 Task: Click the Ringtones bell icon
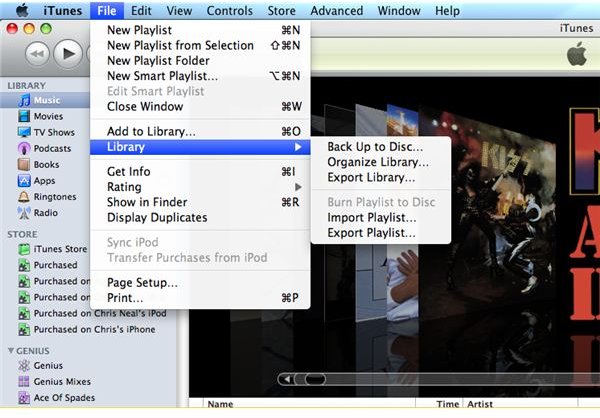point(24,197)
